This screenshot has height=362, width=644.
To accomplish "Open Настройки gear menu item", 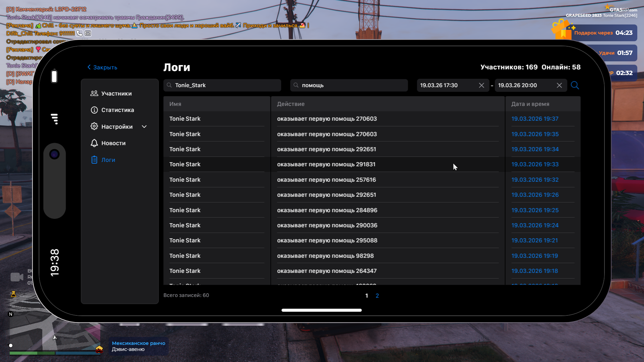I will coord(116,127).
